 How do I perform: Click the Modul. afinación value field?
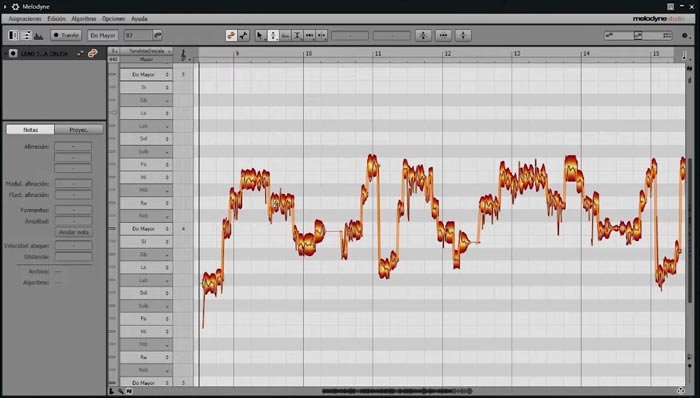74,183
